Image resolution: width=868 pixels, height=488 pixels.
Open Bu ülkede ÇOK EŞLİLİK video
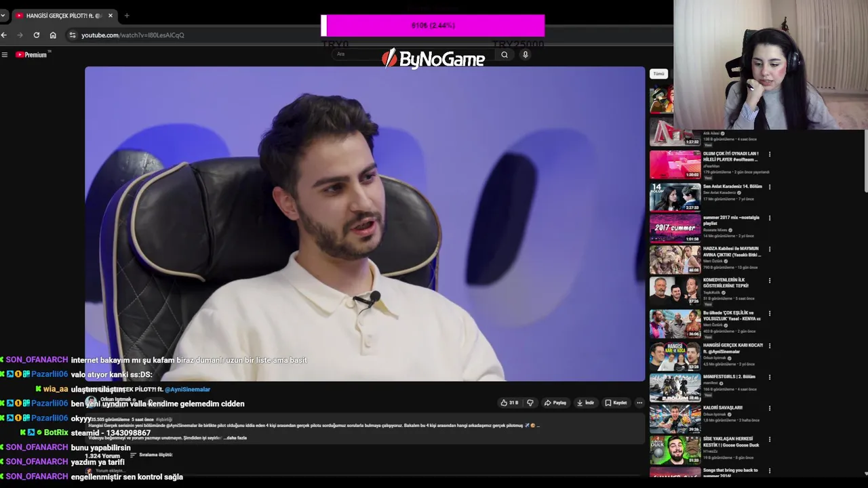pos(732,315)
